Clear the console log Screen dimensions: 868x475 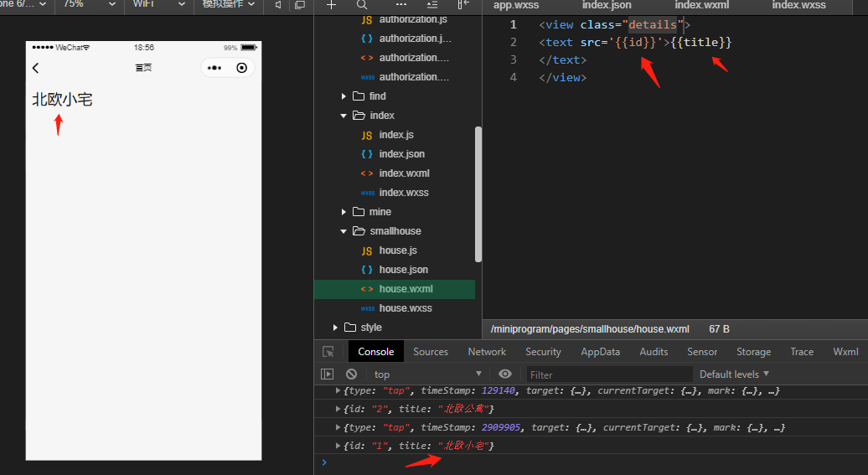351,374
